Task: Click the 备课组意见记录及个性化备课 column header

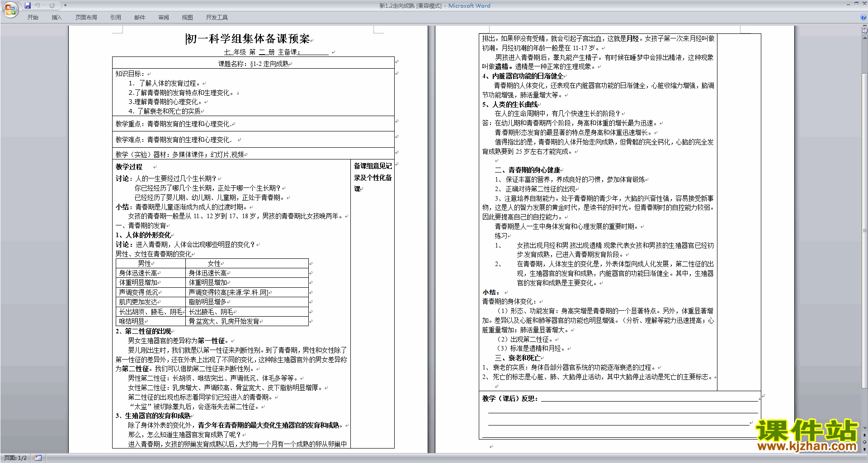Action: click(x=373, y=178)
